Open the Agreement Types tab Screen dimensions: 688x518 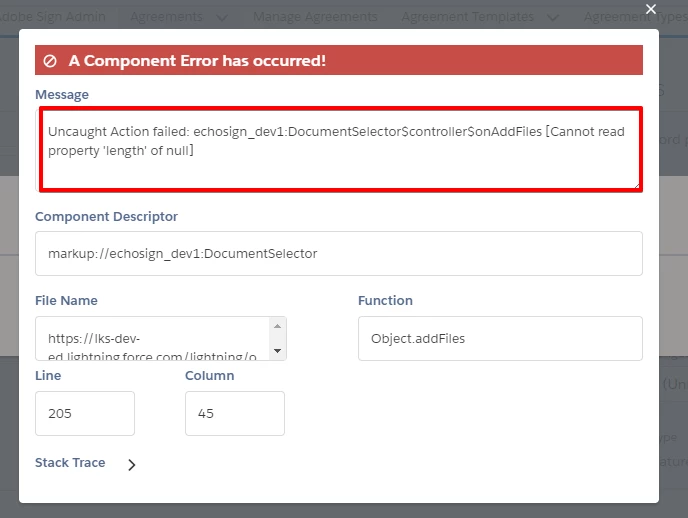point(635,17)
